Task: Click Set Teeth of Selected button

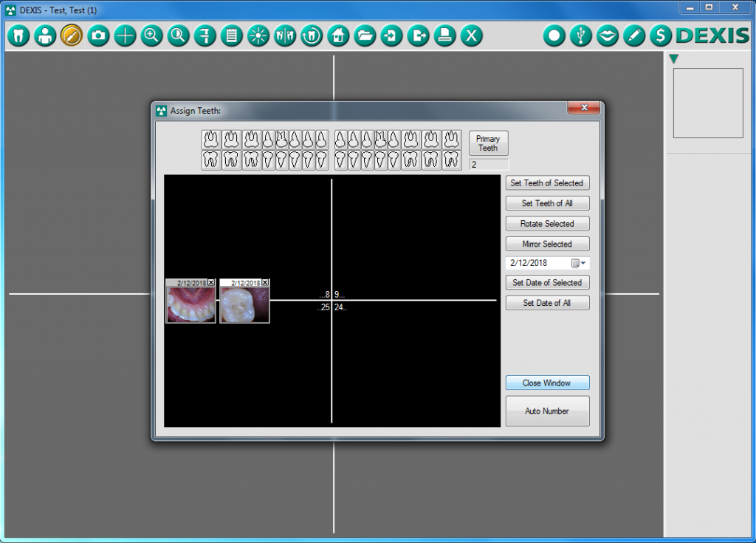Action: click(547, 183)
